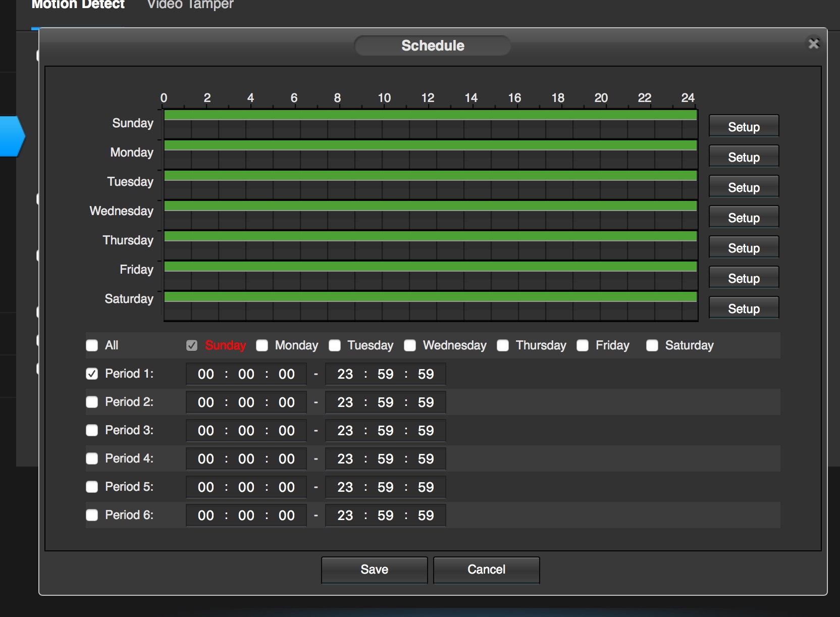
Task: Toggle the Tuesday checkbox
Action: click(335, 345)
